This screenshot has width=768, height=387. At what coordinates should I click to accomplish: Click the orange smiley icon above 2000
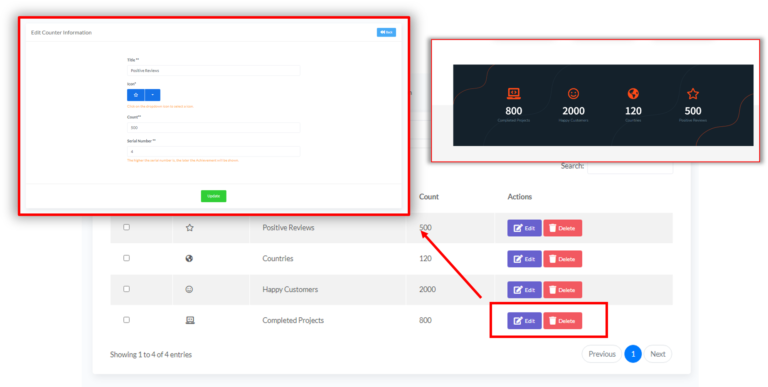pos(573,93)
